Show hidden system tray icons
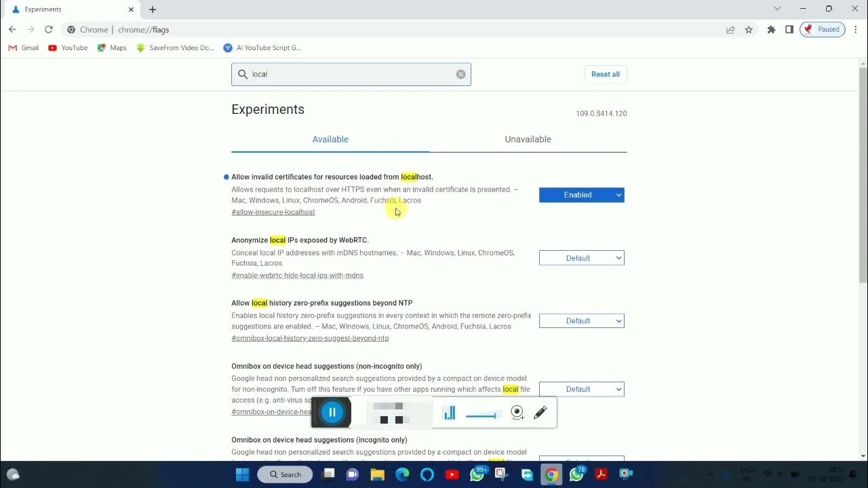This screenshot has height=488, width=868. coord(709,474)
